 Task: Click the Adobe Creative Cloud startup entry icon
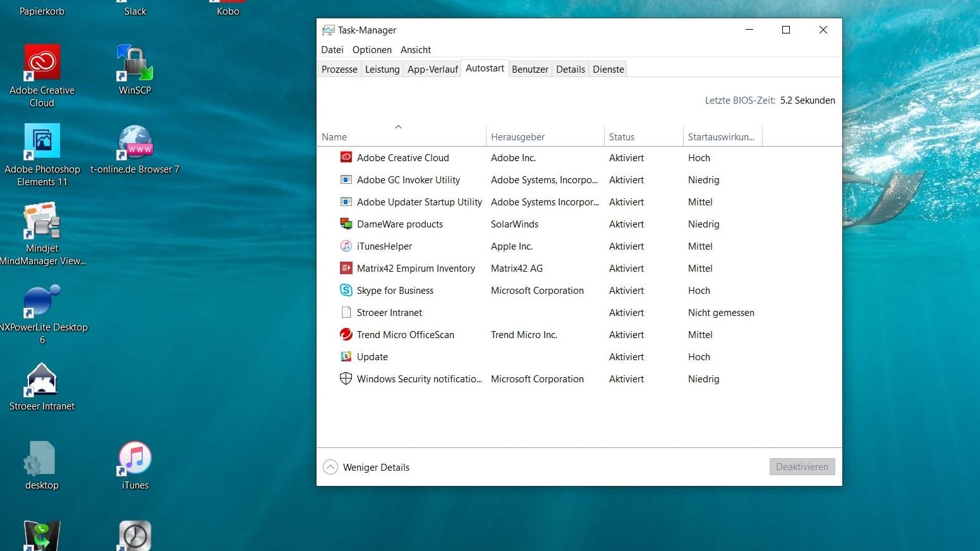346,157
